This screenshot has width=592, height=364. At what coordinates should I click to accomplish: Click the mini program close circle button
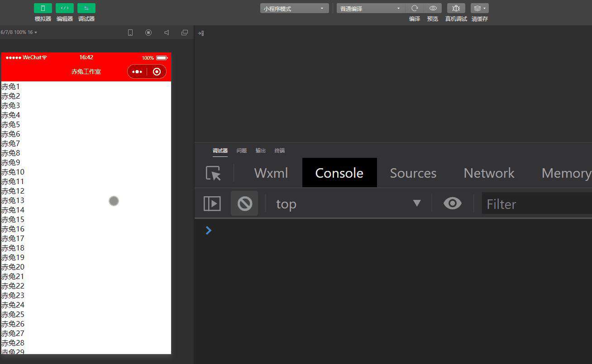tap(157, 72)
